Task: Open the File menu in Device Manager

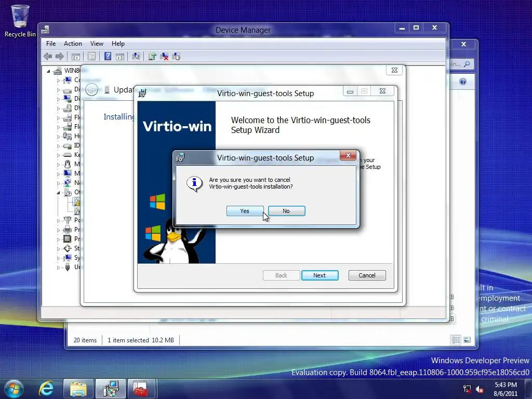Action: tap(51, 44)
